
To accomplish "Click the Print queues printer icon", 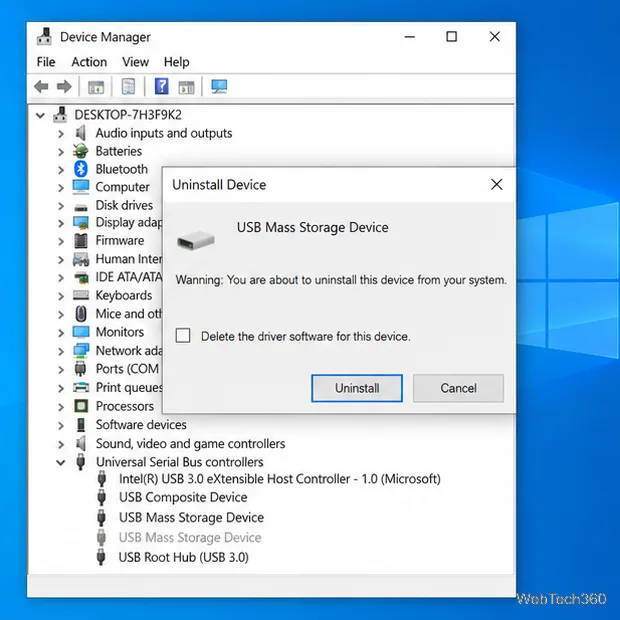I will pos(81,387).
